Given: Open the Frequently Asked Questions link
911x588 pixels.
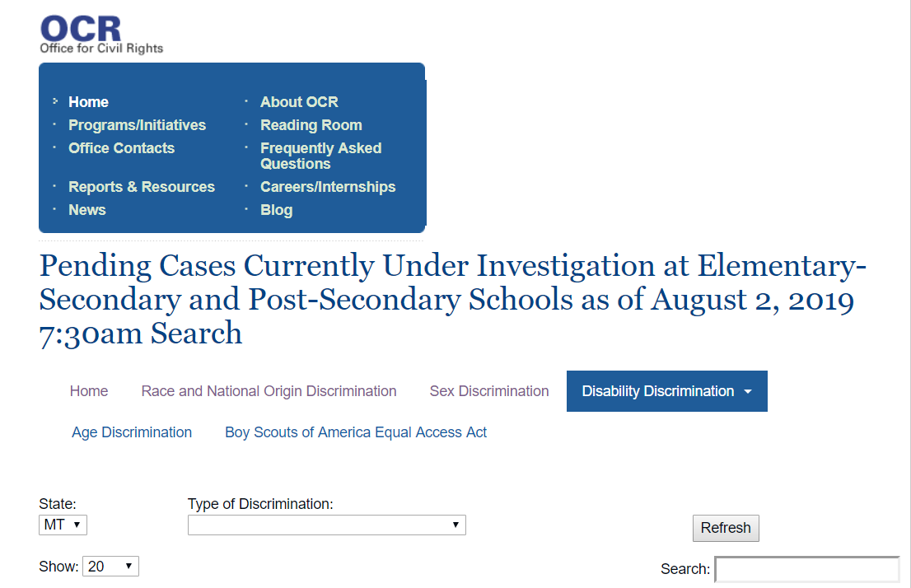Looking at the screenshot, I should tap(320, 156).
